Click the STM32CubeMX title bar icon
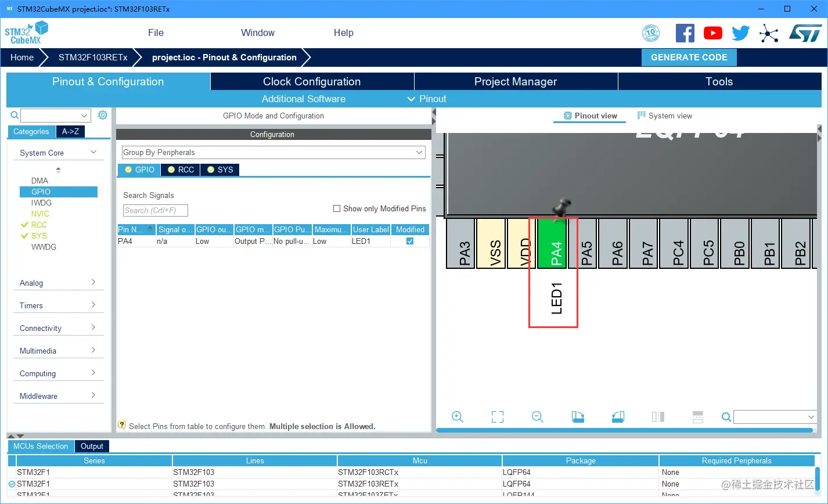The width and height of the screenshot is (828, 504). tap(9, 9)
